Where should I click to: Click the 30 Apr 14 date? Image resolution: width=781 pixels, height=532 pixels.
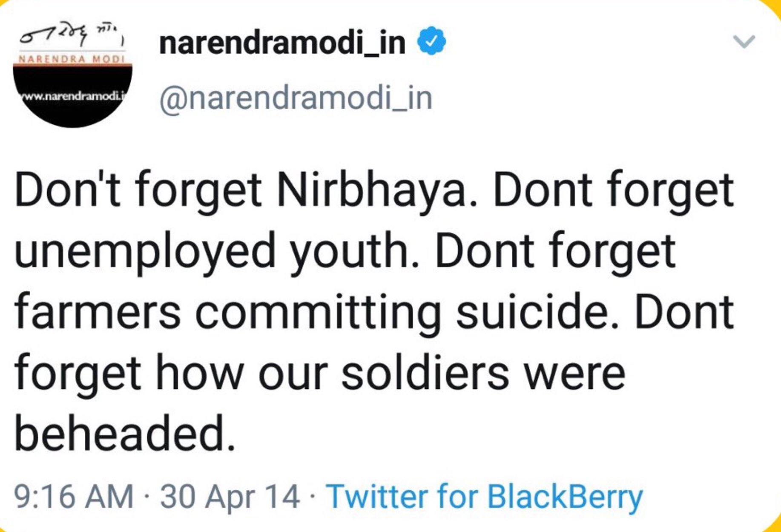tap(230, 497)
